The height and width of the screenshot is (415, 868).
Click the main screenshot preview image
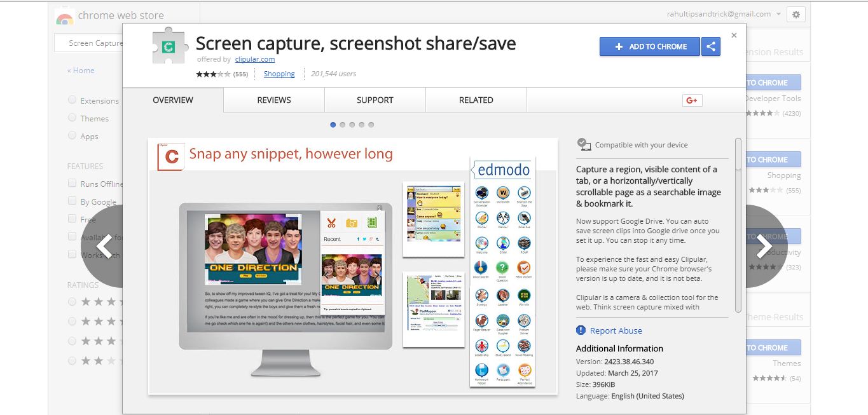tap(353, 266)
